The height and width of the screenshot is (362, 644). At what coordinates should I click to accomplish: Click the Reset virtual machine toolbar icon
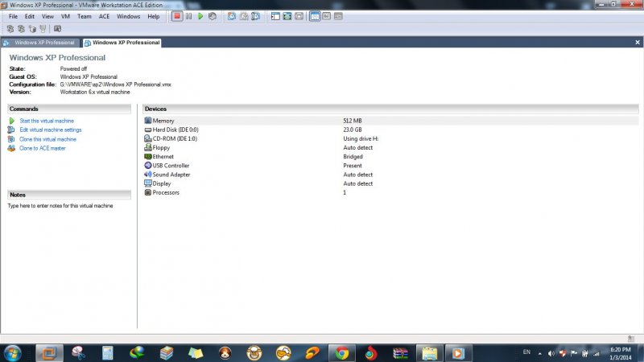coord(213,16)
